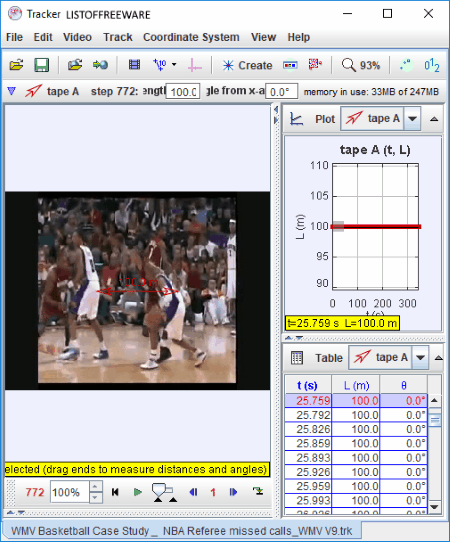The image size is (450, 542).
Task: Open the library browser folder icon
Action: click(75, 65)
